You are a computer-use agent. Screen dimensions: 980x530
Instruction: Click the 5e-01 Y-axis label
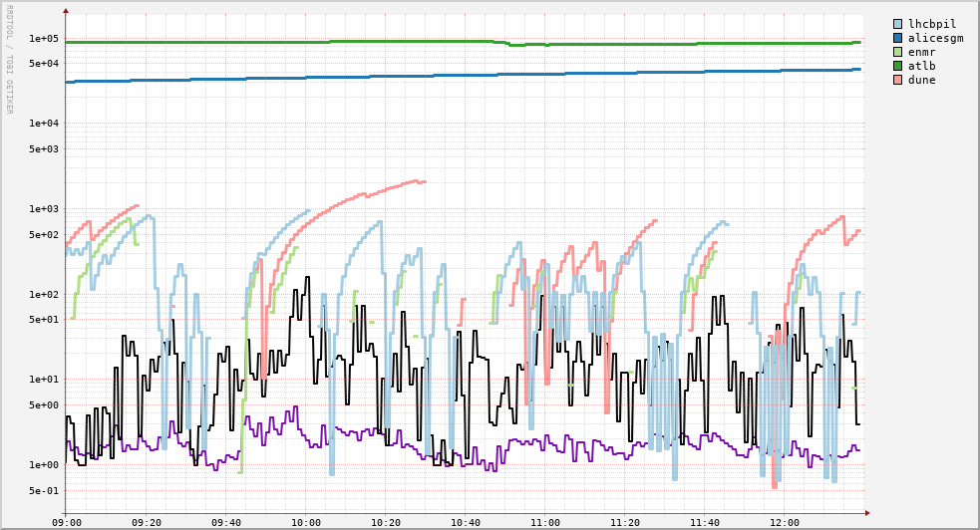[x=44, y=491]
